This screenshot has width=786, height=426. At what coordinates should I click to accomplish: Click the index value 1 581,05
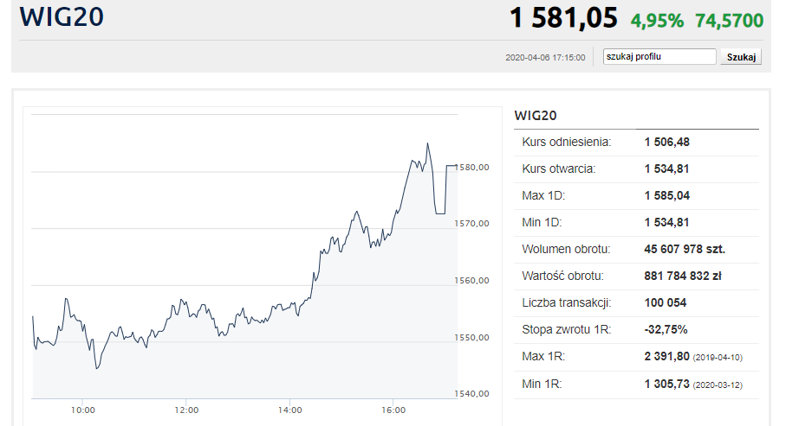coord(563,18)
